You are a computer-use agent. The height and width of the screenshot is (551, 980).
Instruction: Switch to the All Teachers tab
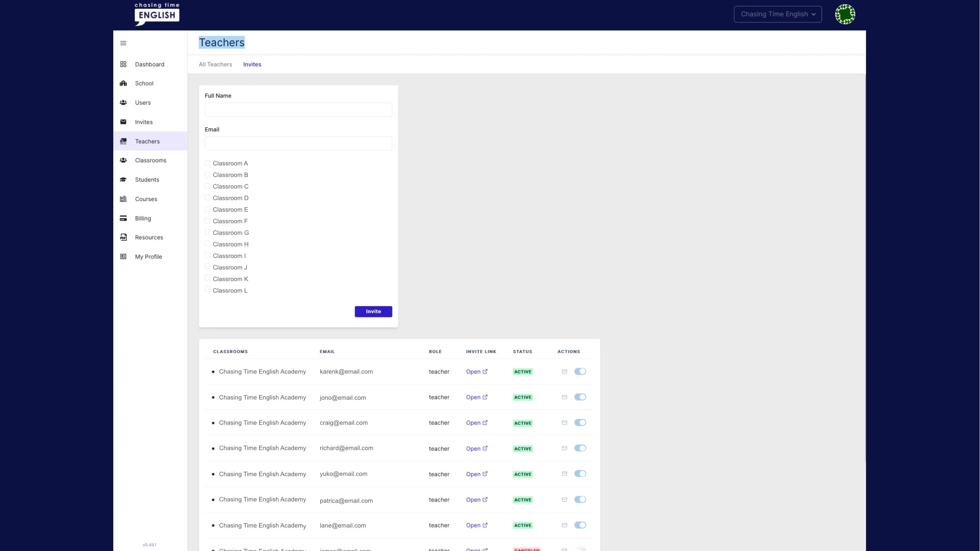point(215,64)
